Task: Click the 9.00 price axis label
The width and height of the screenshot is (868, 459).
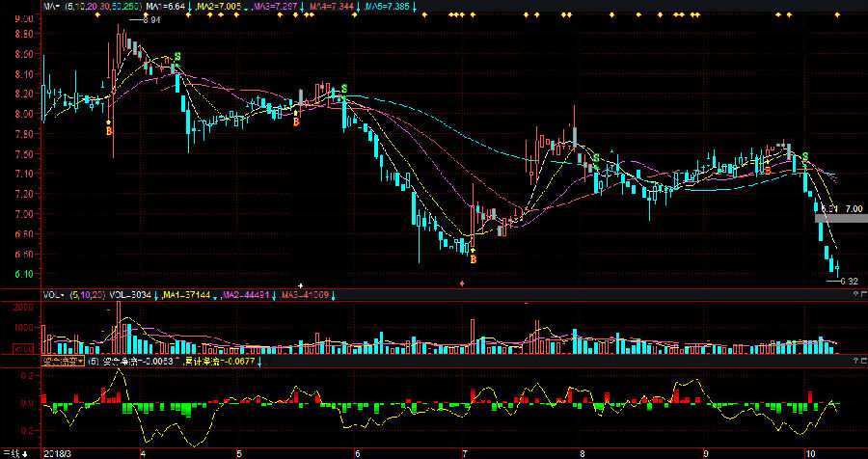Action: click(x=26, y=18)
